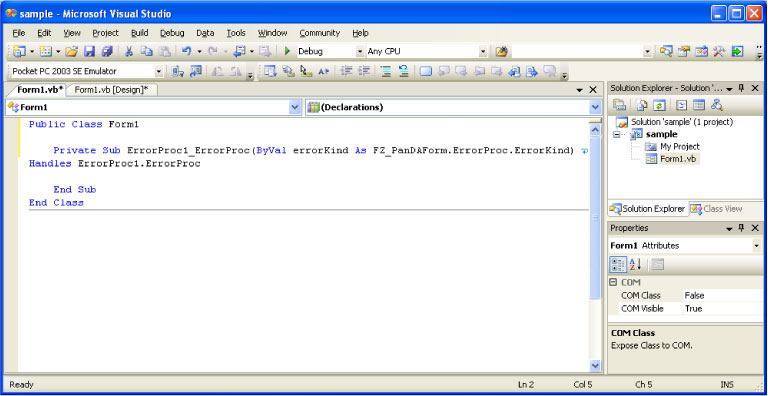Select My Project in Solution Explorer
768x396 pixels.
[680, 147]
